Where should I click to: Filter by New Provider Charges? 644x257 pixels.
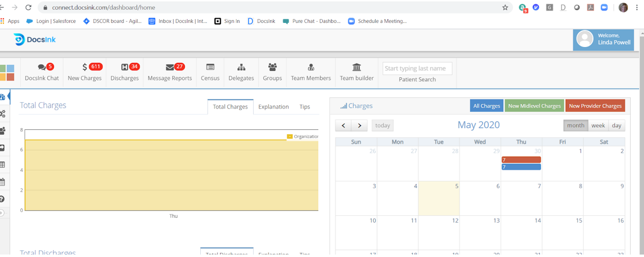595,106
